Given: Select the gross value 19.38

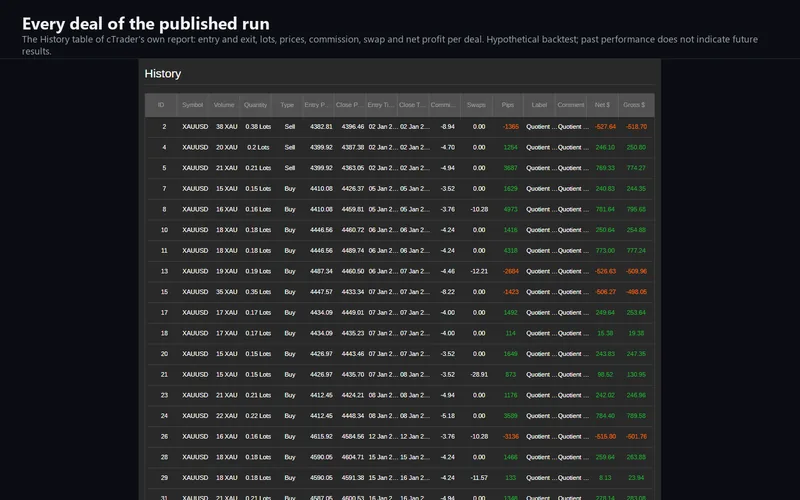Looking at the screenshot, I should (636, 333).
